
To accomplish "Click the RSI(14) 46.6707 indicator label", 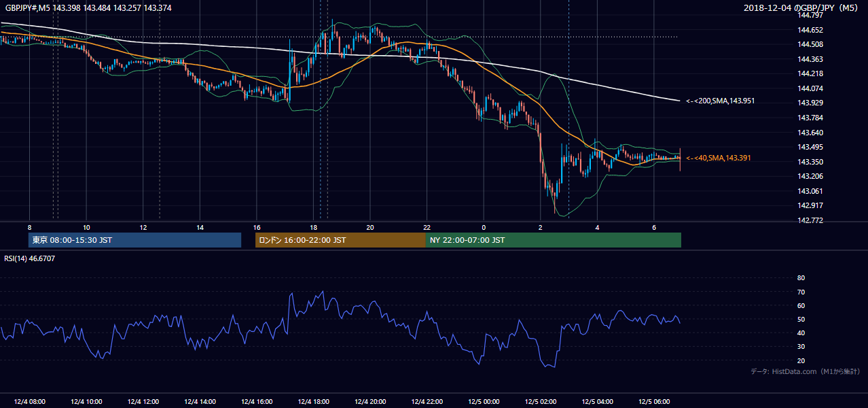I will tap(30, 258).
